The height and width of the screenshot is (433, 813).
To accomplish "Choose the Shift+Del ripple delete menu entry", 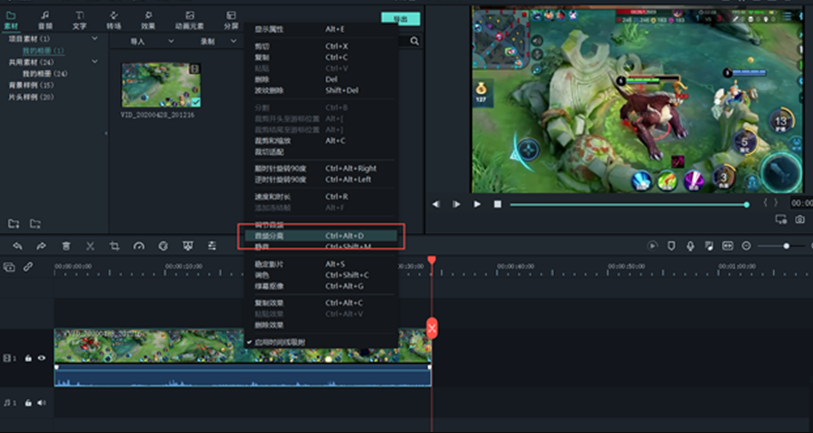I will coord(321,90).
